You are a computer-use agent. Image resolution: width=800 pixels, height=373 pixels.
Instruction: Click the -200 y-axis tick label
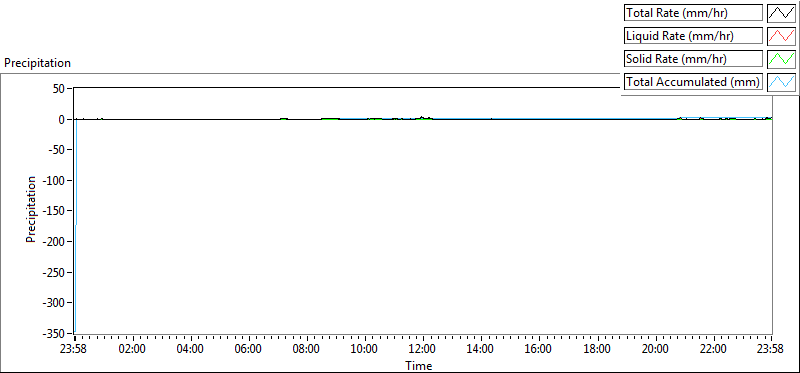click(54, 242)
